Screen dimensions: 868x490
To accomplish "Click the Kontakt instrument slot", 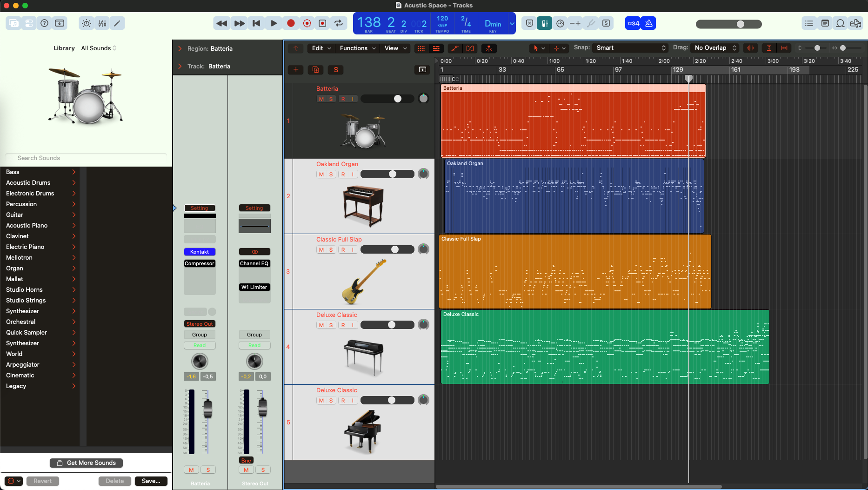I will tap(200, 252).
